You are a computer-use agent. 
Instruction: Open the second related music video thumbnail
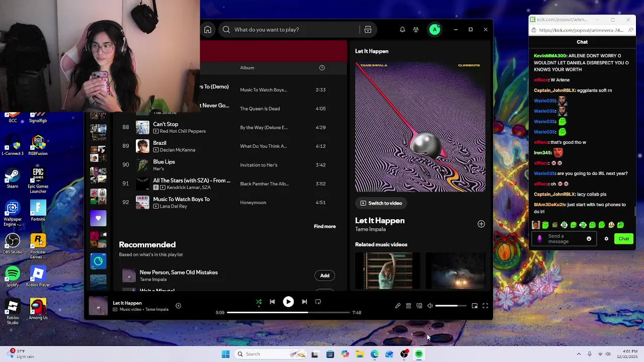pyautogui.click(x=455, y=270)
